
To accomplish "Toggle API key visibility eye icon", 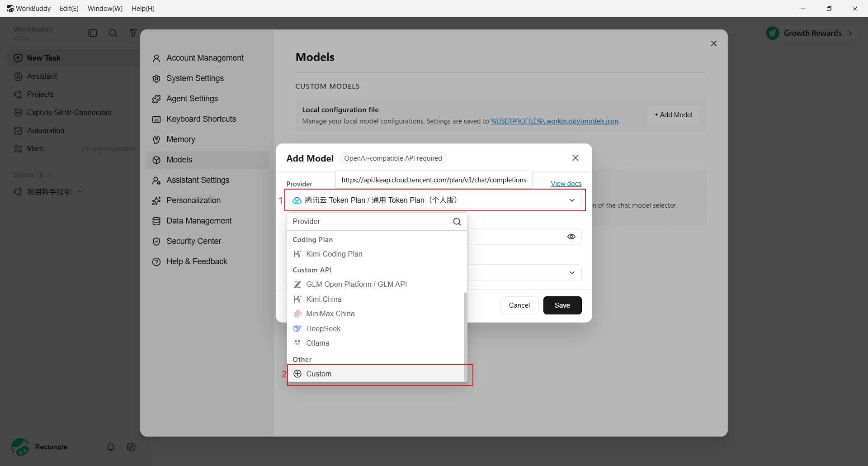I will [571, 237].
